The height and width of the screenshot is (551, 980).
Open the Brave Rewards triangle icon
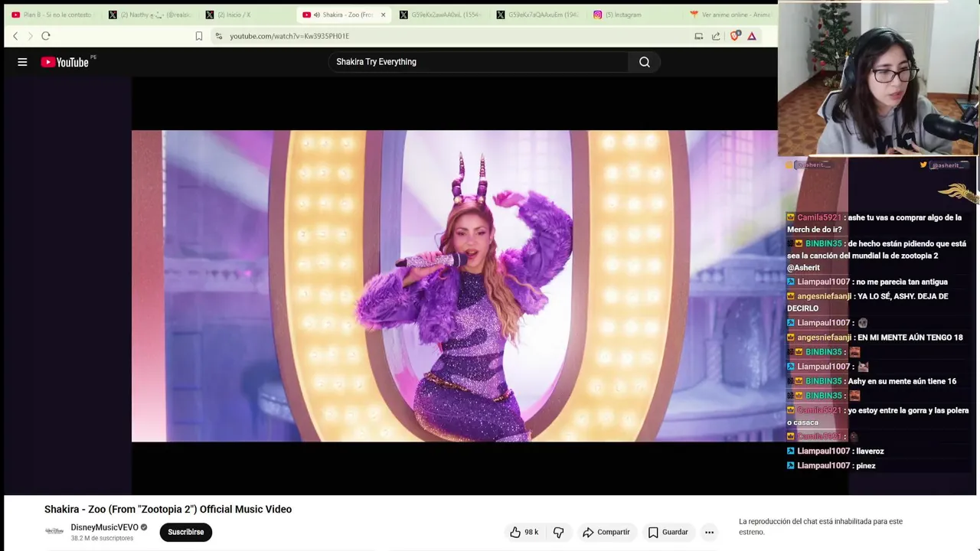click(x=752, y=36)
